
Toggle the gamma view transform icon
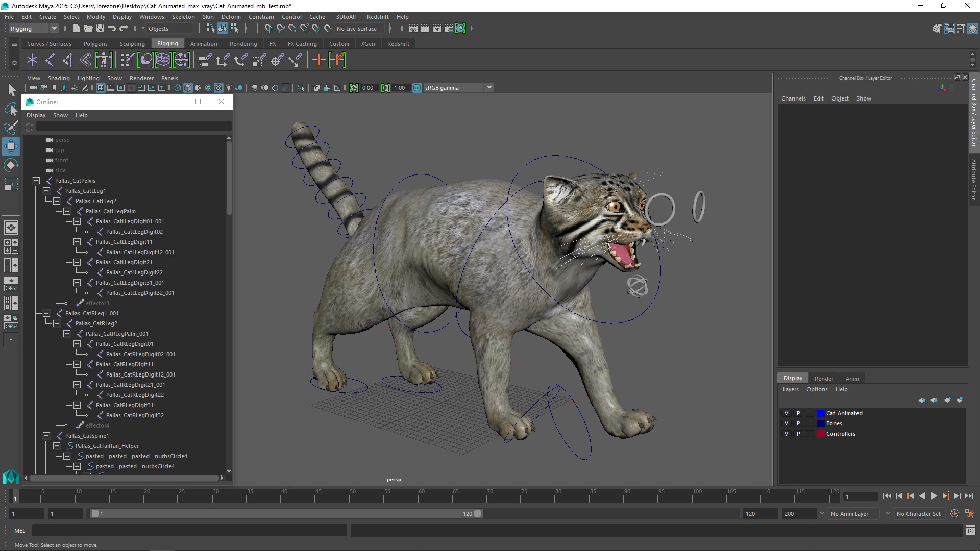coord(417,88)
